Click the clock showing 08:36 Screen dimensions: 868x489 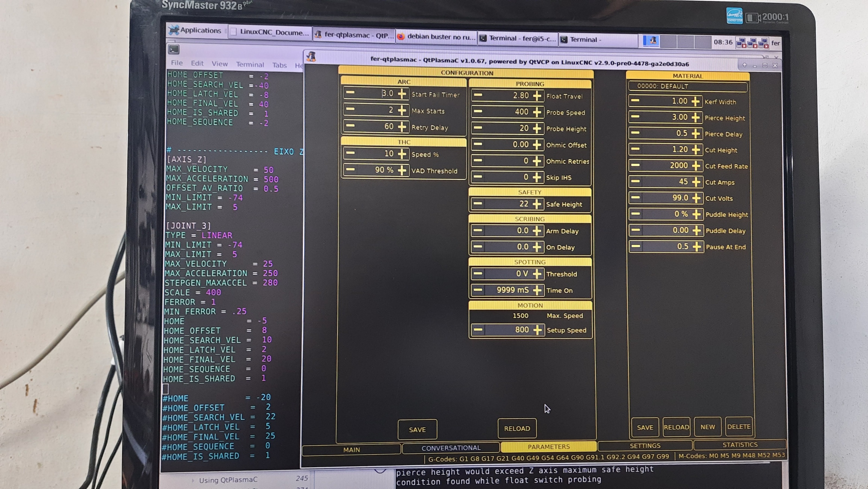[x=723, y=42]
